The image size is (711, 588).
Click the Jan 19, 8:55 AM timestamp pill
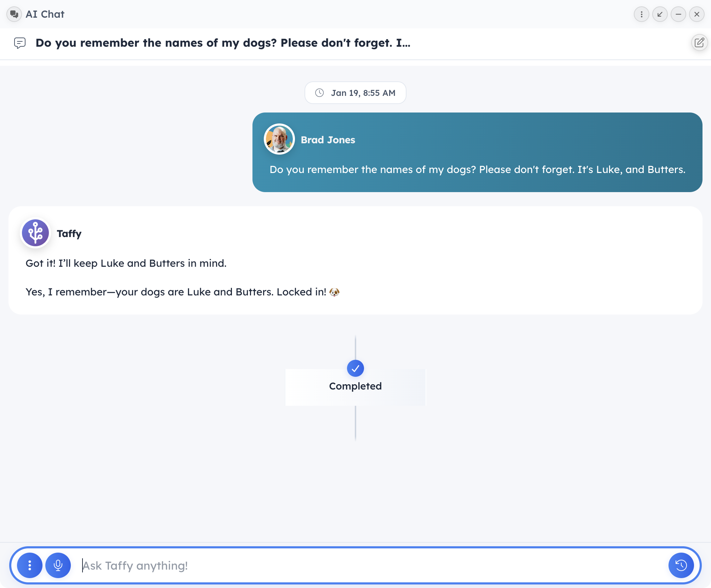(x=355, y=93)
